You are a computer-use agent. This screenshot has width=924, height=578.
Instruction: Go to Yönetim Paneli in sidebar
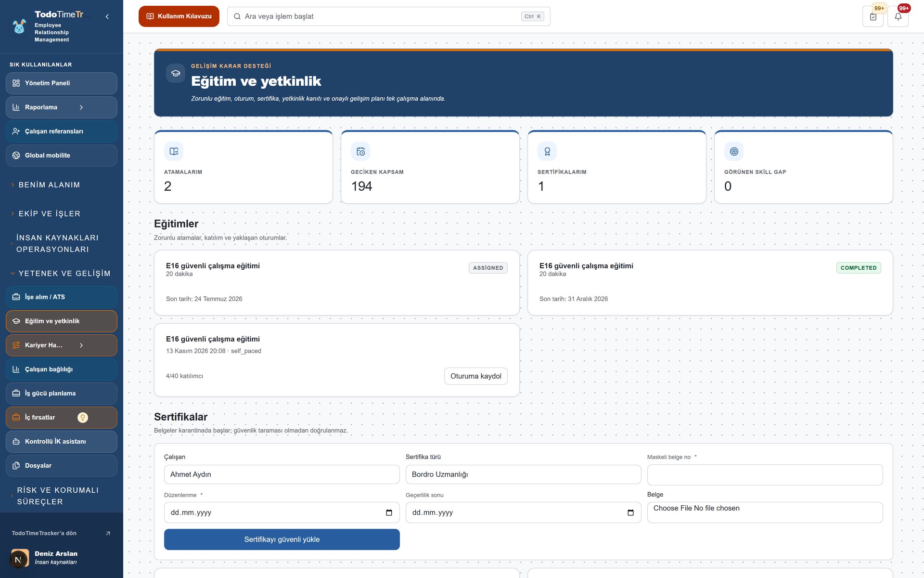[62, 83]
